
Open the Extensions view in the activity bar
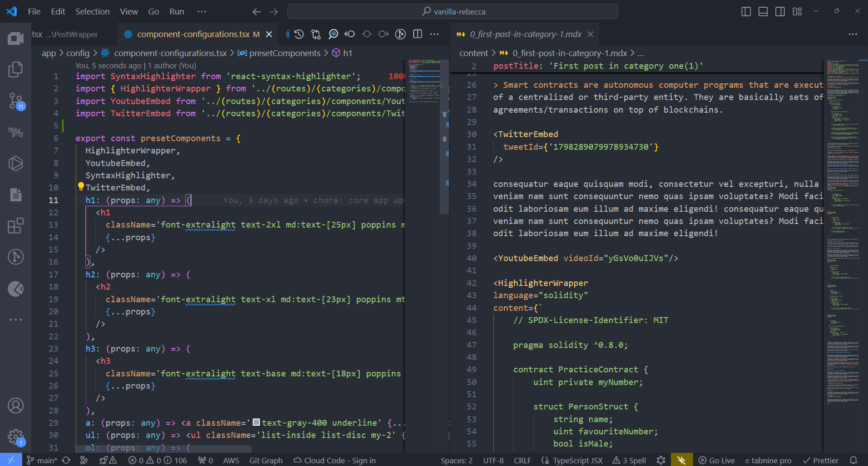click(15, 225)
